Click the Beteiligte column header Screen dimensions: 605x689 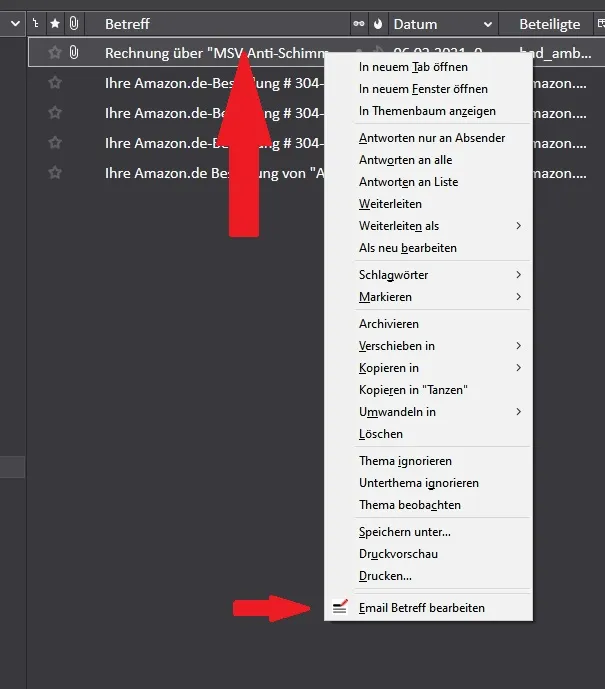tap(549, 24)
